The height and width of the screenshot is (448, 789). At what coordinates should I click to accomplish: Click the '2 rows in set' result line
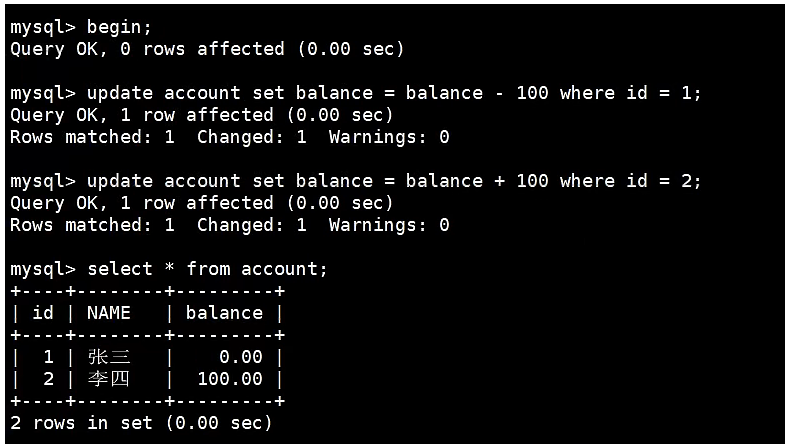141,423
